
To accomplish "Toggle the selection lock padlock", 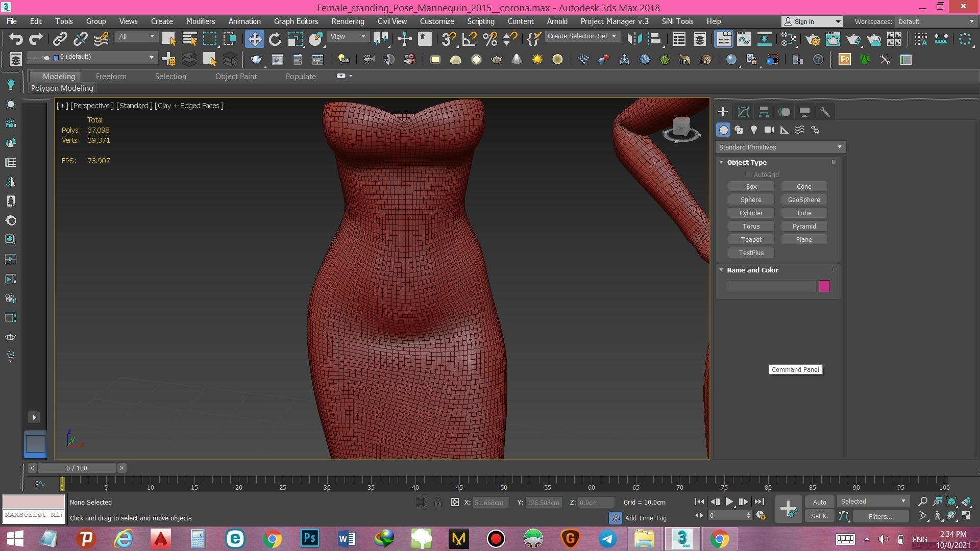I will 438,502.
